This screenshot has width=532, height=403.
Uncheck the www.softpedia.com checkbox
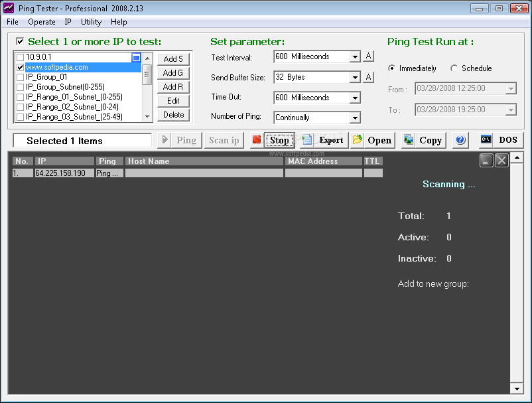point(21,67)
